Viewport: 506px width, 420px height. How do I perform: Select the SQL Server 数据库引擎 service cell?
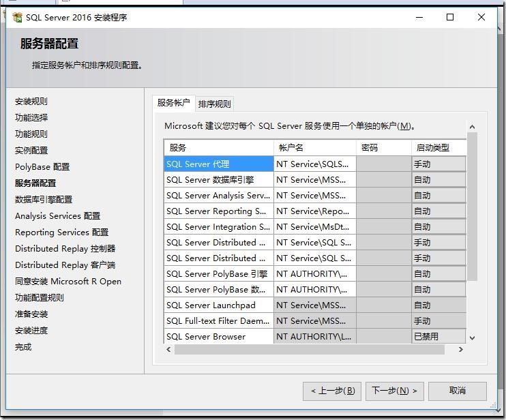pyautogui.click(x=219, y=180)
